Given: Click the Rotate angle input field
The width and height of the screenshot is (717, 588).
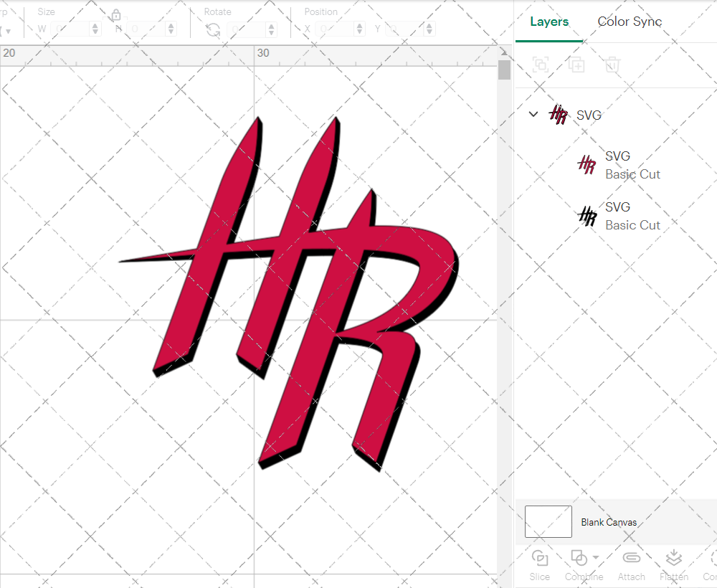Looking at the screenshot, I should coord(247,29).
